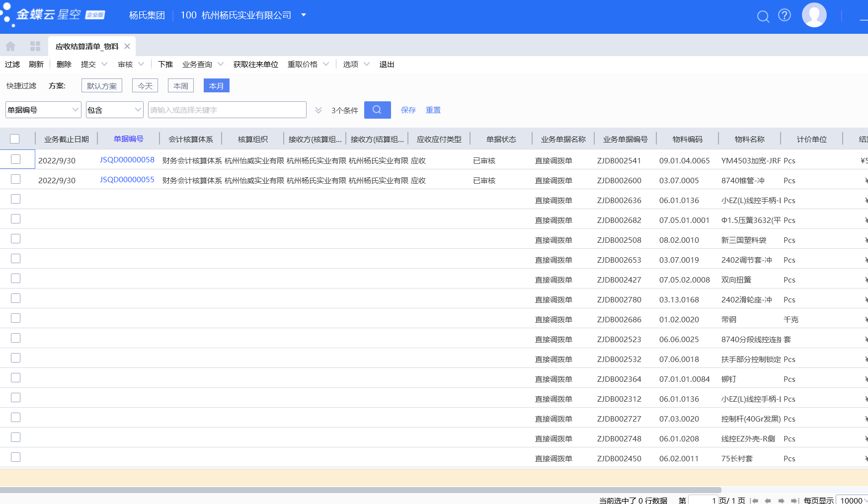Check the row with ZJDB002427
Image resolution: width=868 pixels, height=504 pixels.
16,278
